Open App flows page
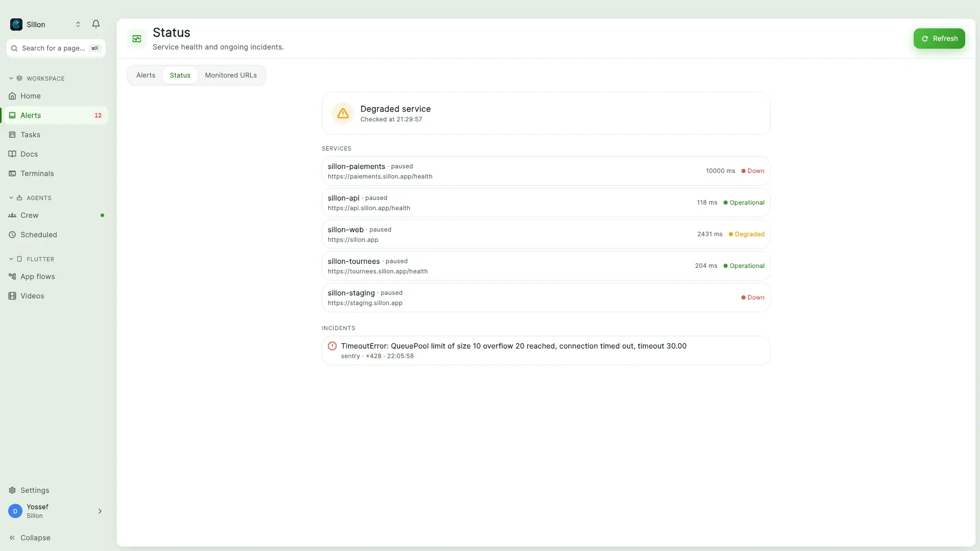 coord(56,277)
